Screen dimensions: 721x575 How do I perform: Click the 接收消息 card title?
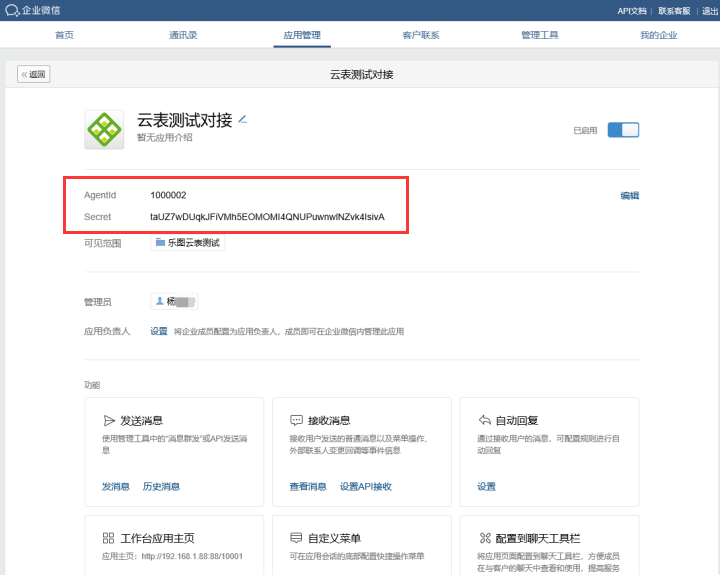coord(329,420)
